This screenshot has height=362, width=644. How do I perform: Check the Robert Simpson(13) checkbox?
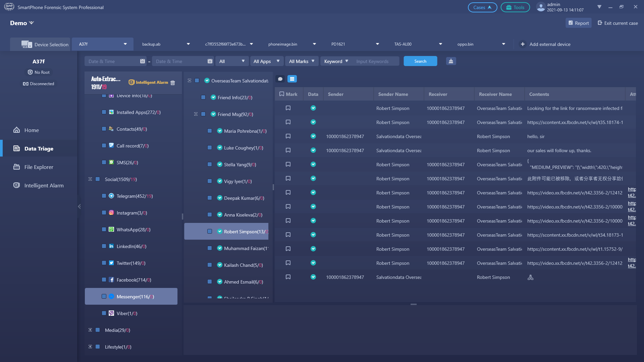coord(210,232)
